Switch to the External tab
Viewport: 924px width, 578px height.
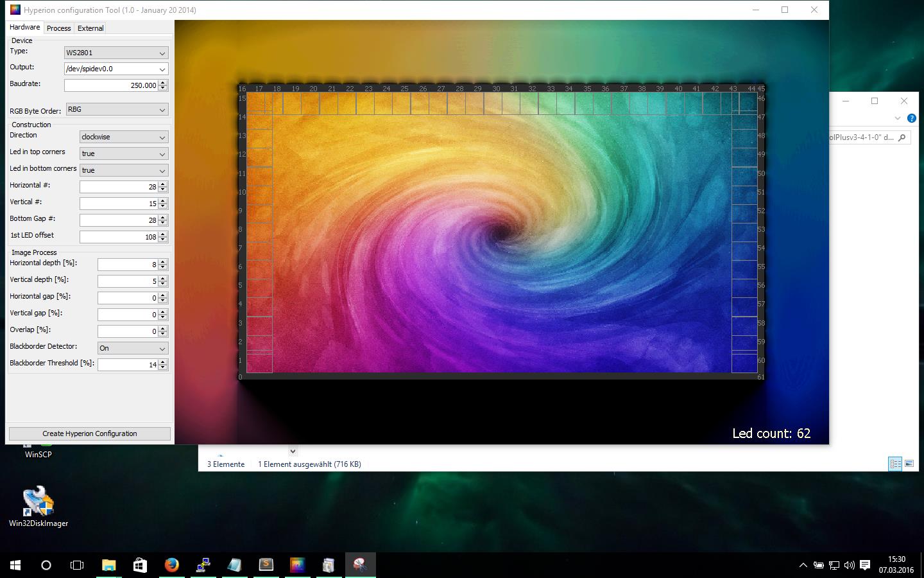pyautogui.click(x=90, y=28)
